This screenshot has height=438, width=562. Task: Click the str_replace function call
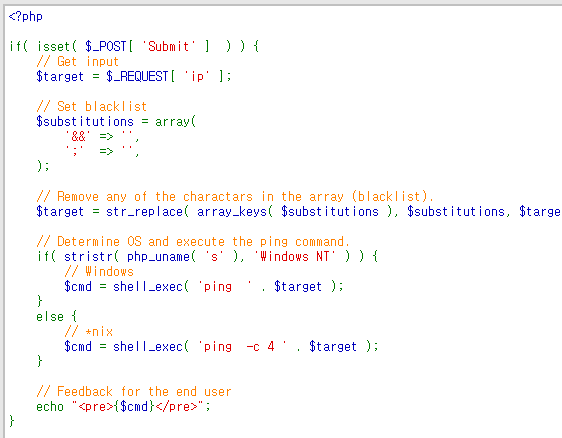144,211
